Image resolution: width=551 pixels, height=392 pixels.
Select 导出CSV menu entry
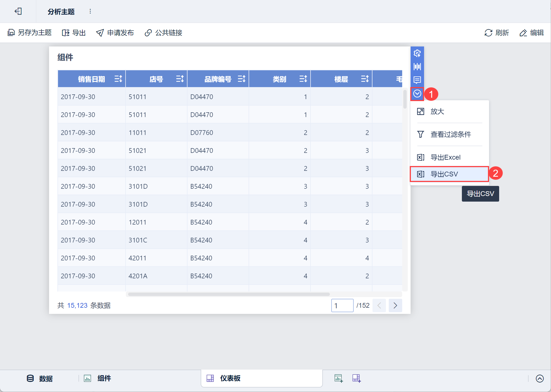point(450,174)
